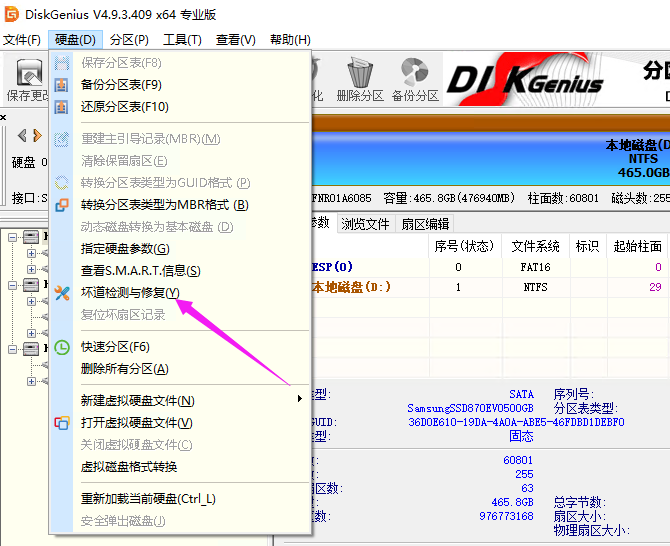Expand last partition under second disk

pyautogui.click(x=31, y=333)
